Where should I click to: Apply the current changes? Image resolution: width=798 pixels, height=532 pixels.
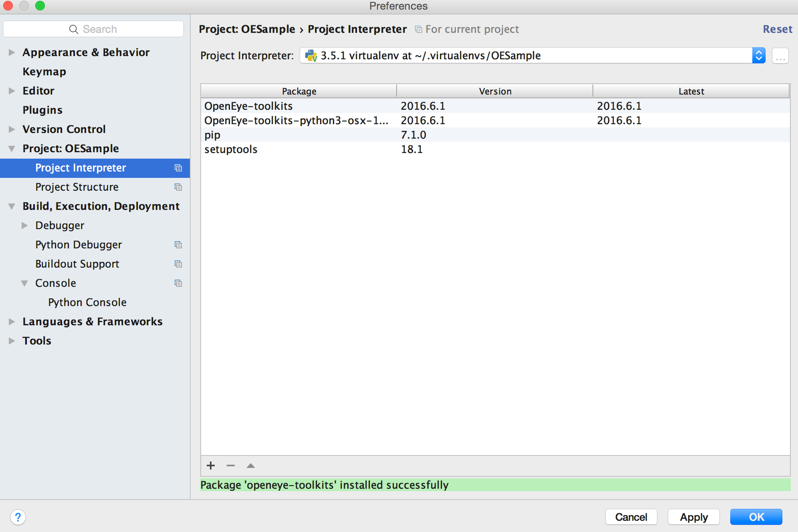click(693, 517)
